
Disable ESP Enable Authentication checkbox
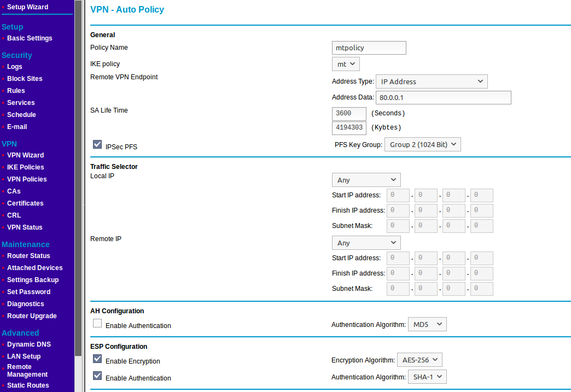coord(97,376)
